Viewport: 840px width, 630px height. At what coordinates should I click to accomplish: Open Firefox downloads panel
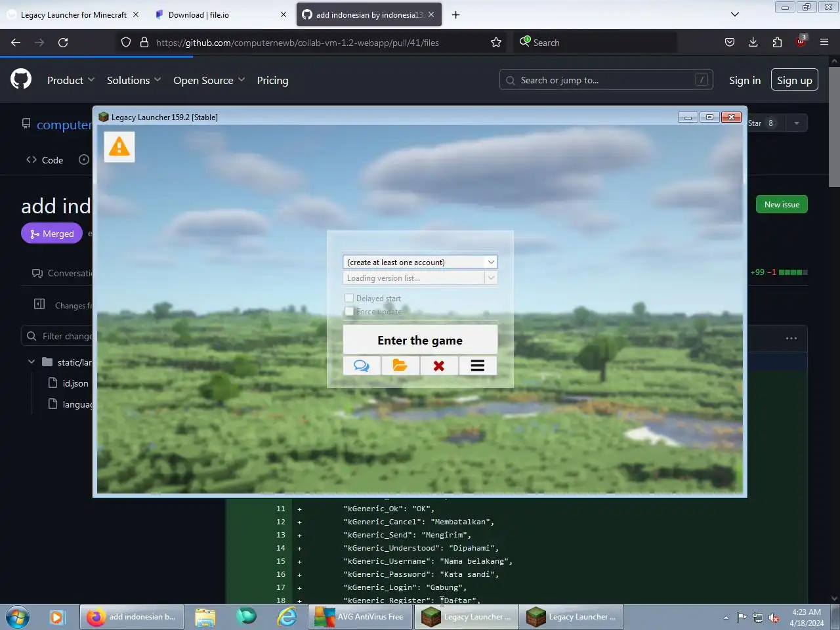(753, 42)
